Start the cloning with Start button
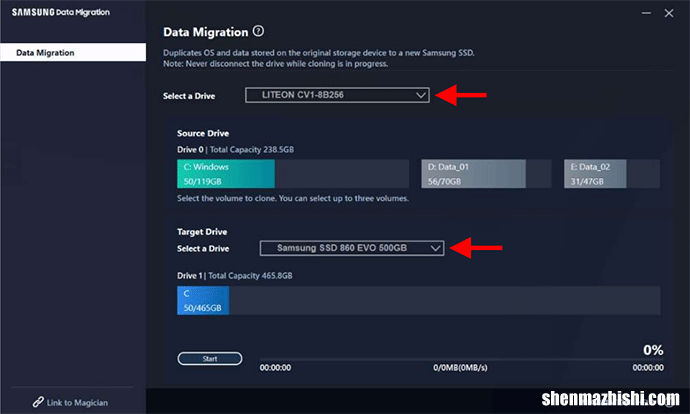Image resolution: width=690 pixels, height=414 pixels. pos(210,359)
